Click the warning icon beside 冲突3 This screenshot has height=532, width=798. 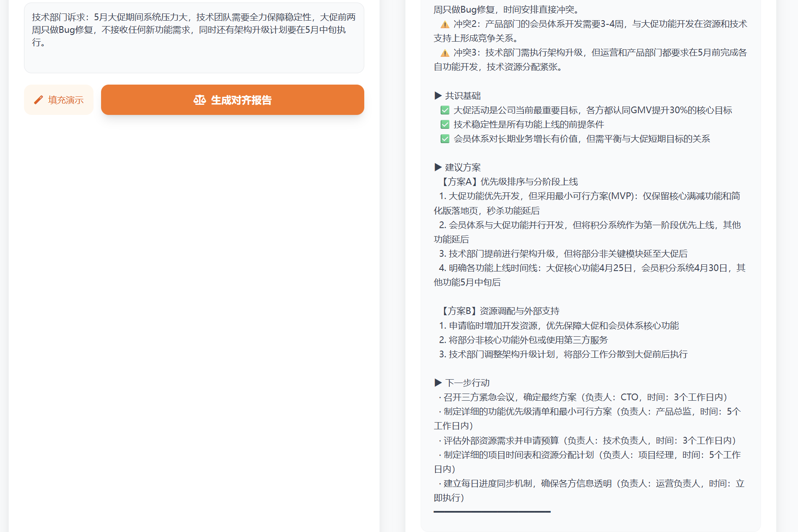tap(445, 53)
